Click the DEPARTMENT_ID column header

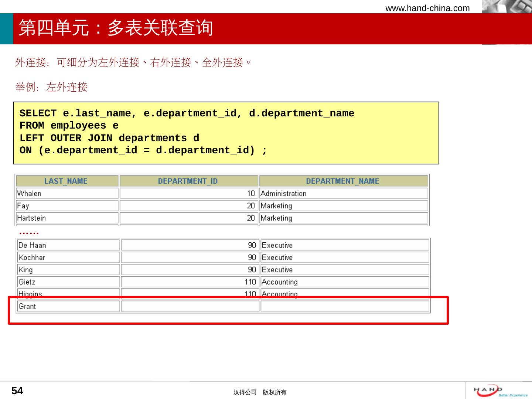tap(189, 181)
